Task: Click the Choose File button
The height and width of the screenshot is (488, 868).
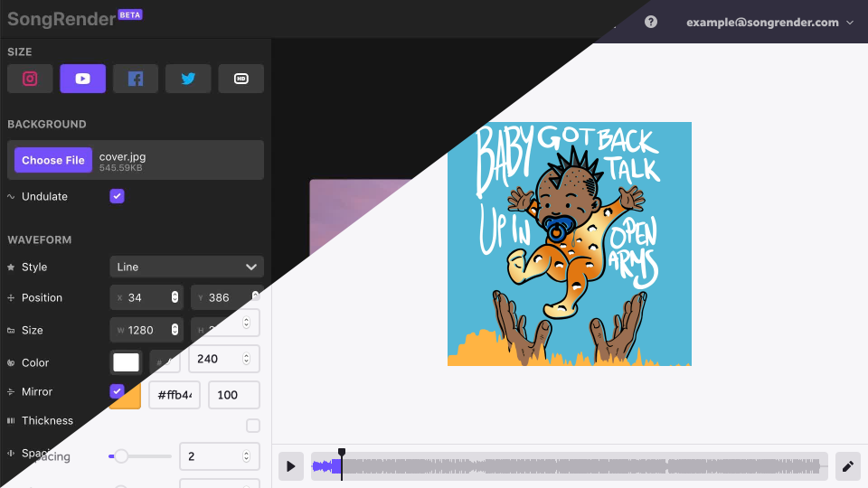Action: click(x=53, y=160)
